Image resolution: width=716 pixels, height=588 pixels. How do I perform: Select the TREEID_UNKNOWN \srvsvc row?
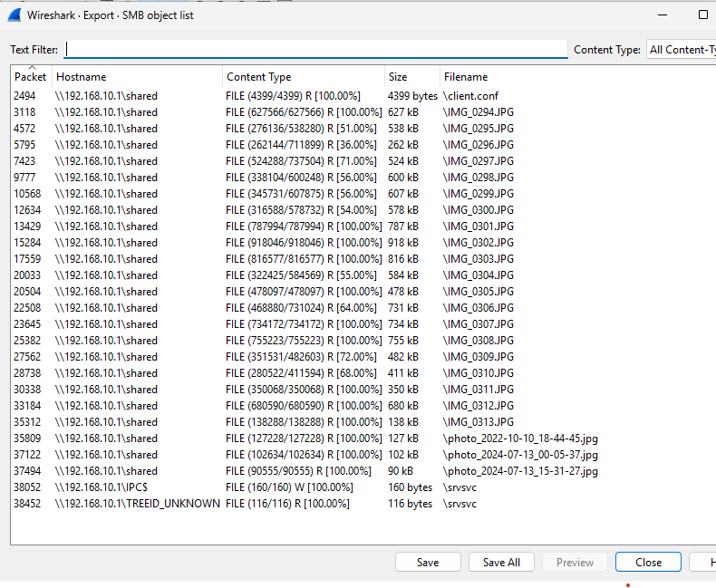[x=363, y=504]
